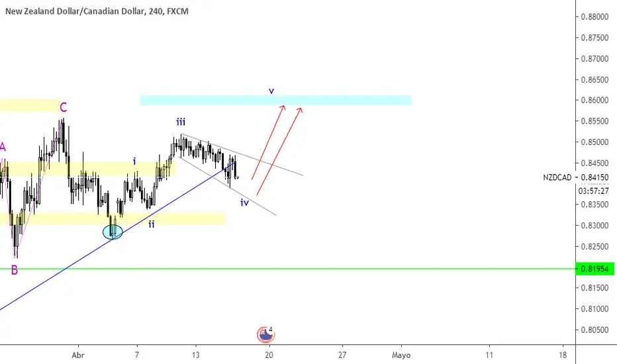
Task: Click the magenta B label
Action: pos(14,270)
